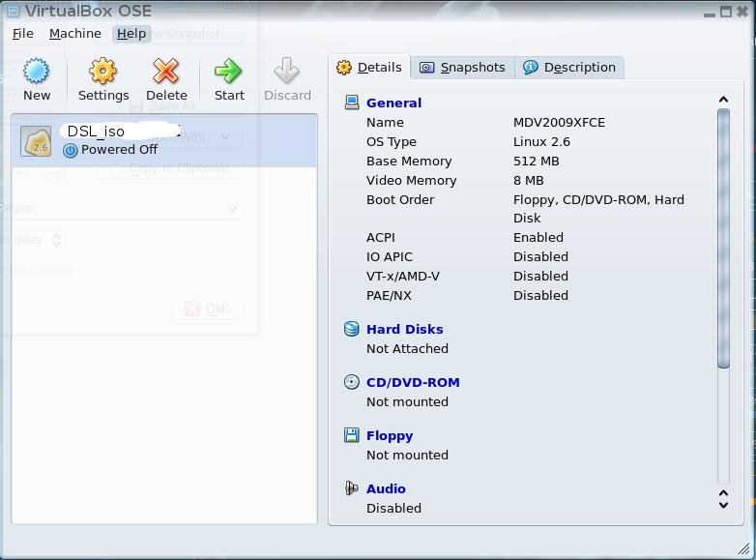Open the Machine menu
The height and width of the screenshot is (560, 756).
coord(75,34)
